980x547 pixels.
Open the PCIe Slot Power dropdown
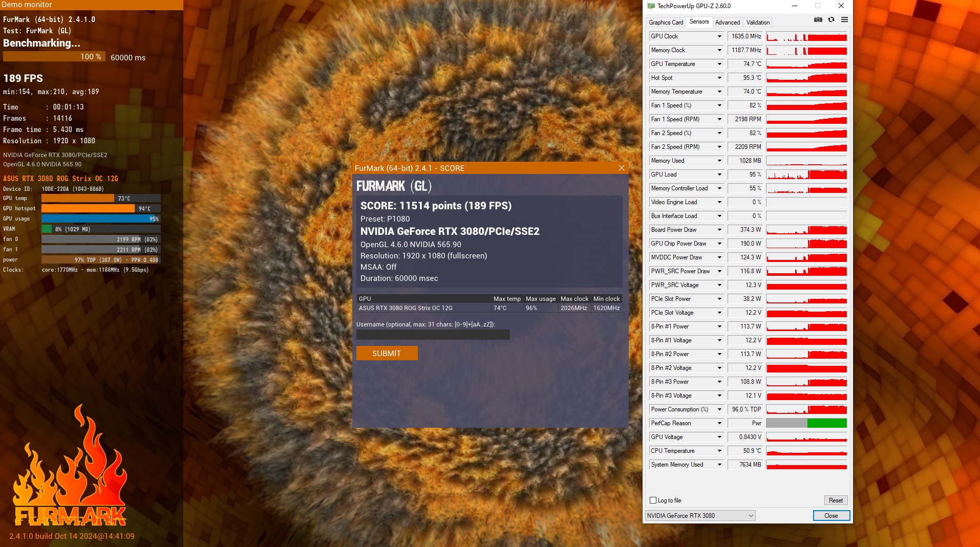[719, 299]
